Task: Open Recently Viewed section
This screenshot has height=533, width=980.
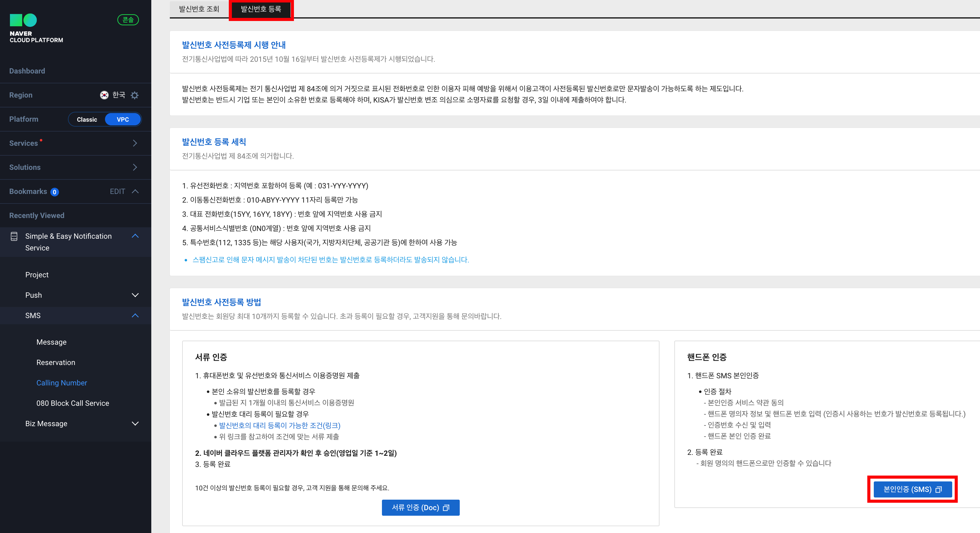Action: click(36, 215)
